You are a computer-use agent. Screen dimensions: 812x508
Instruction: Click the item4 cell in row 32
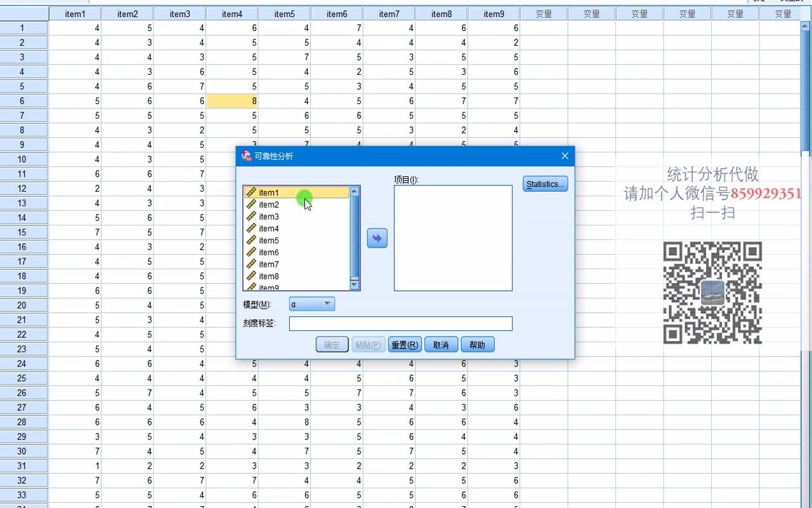(232, 481)
